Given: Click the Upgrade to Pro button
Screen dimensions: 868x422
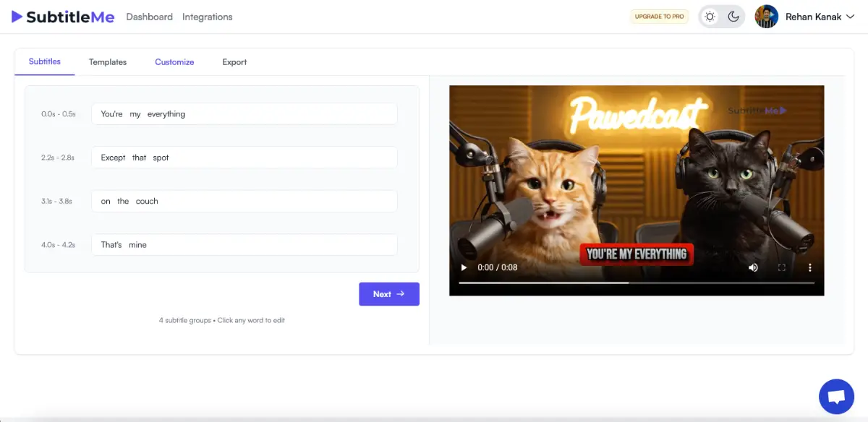Looking at the screenshot, I should click(659, 17).
